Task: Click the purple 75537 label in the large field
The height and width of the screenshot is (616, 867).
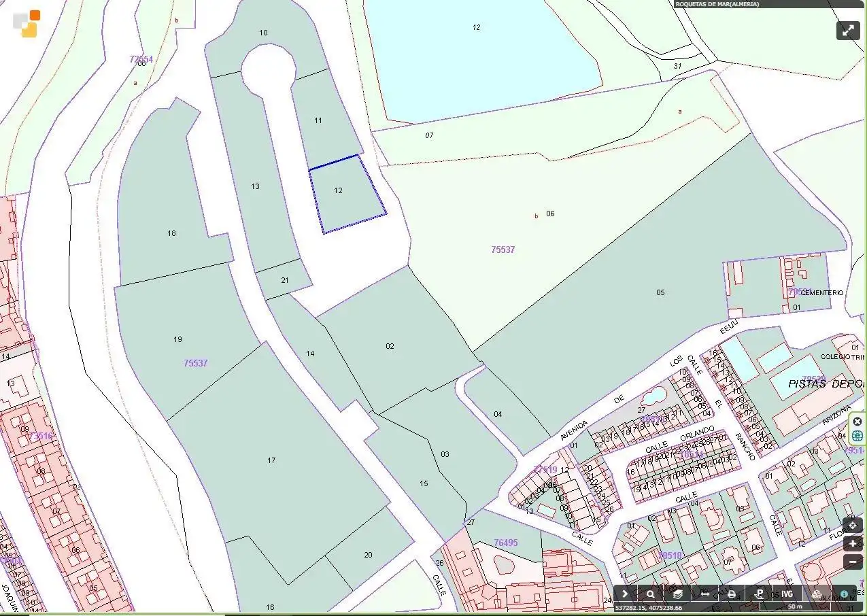Action: coord(503,250)
